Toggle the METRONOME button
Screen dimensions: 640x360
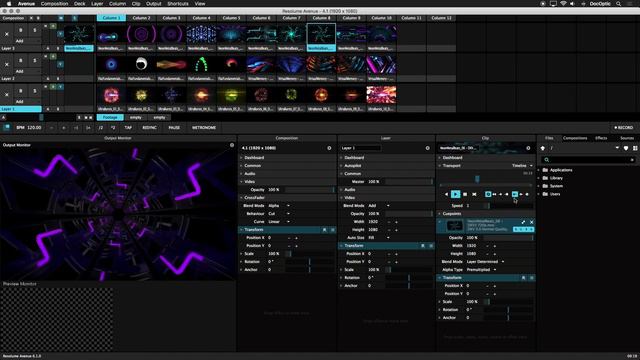pyautogui.click(x=204, y=128)
